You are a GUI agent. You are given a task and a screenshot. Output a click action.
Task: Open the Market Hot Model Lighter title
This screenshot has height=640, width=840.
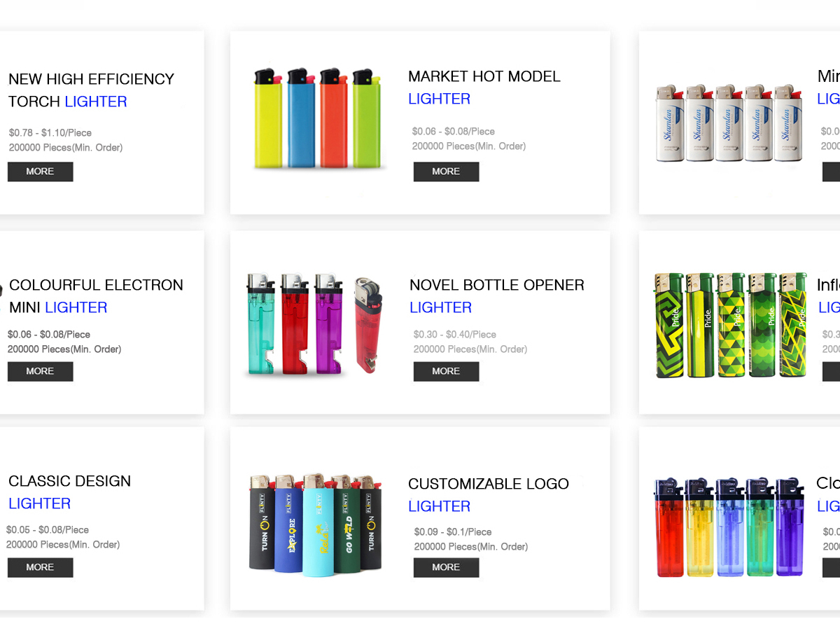click(484, 88)
